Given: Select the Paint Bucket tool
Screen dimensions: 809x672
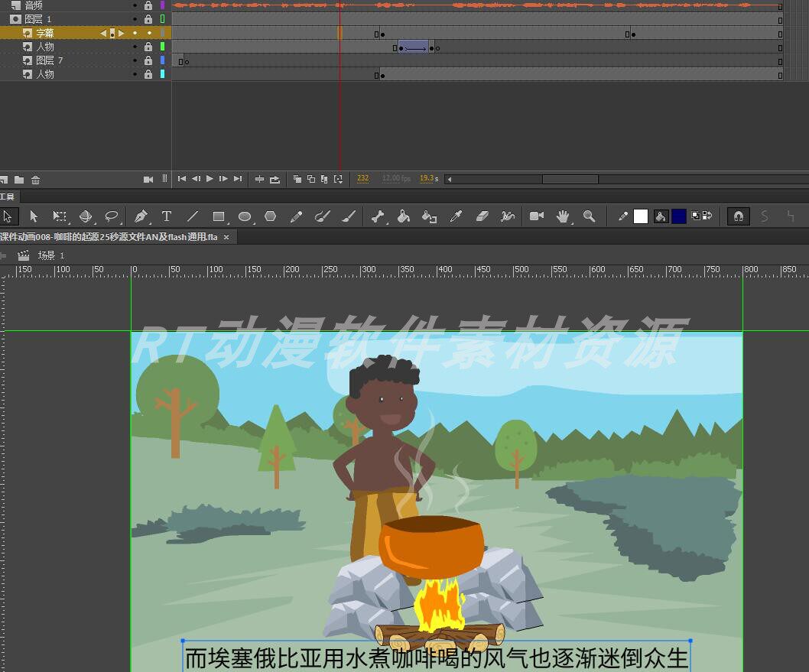Looking at the screenshot, I should [404, 216].
